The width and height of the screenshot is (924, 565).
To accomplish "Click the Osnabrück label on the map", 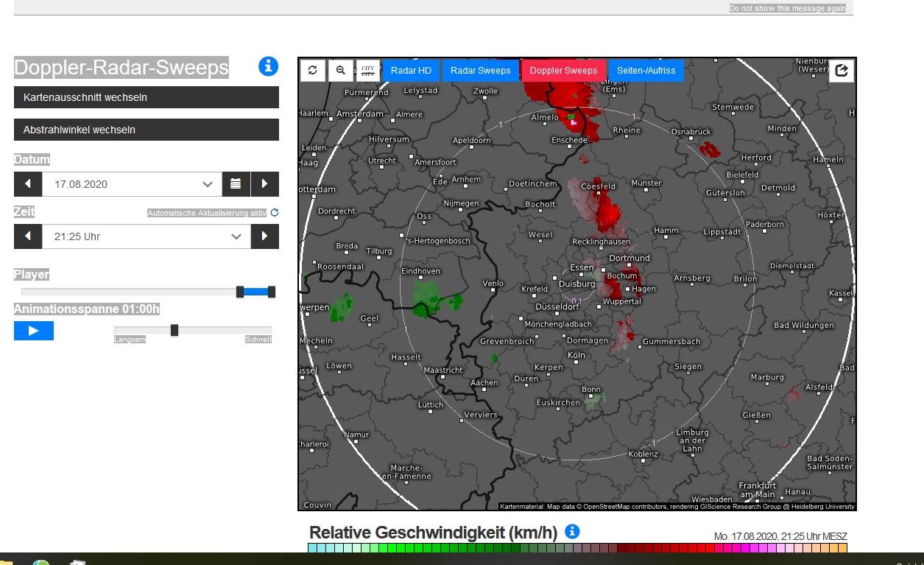I will [x=691, y=132].
